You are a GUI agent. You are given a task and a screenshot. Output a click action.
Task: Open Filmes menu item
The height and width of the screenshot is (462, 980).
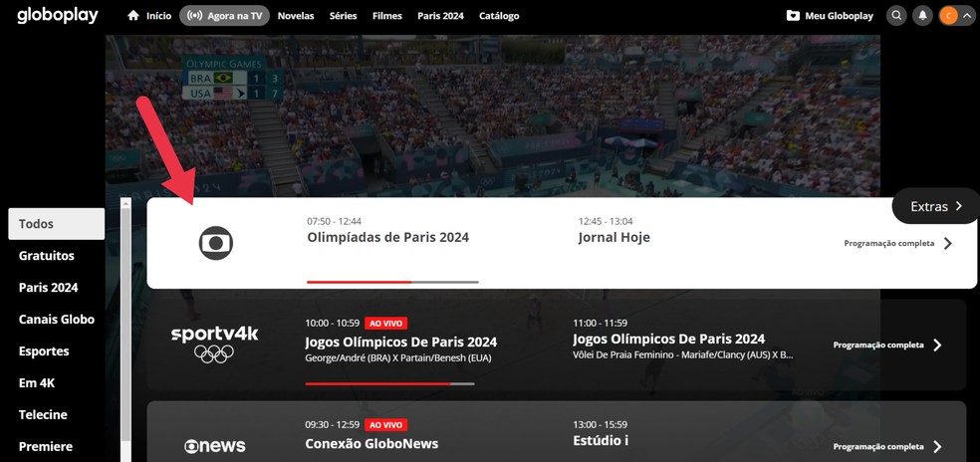[x=386, y=16]
